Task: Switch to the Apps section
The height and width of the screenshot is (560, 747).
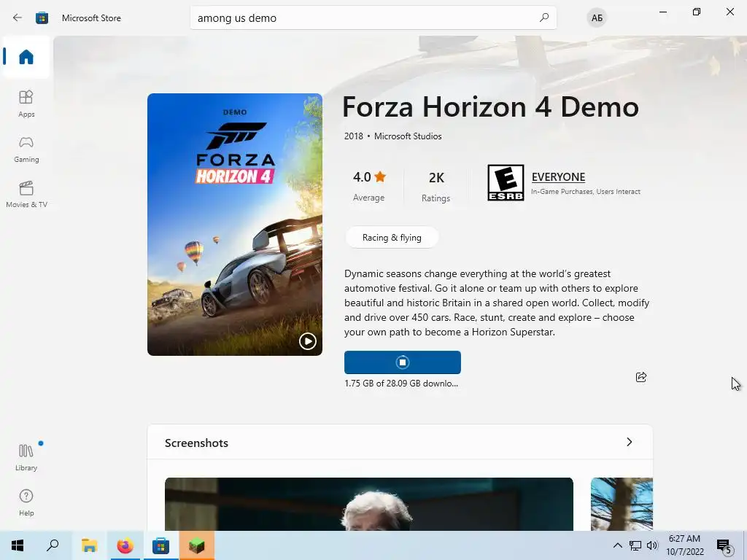Action: [x=26, y=104]
